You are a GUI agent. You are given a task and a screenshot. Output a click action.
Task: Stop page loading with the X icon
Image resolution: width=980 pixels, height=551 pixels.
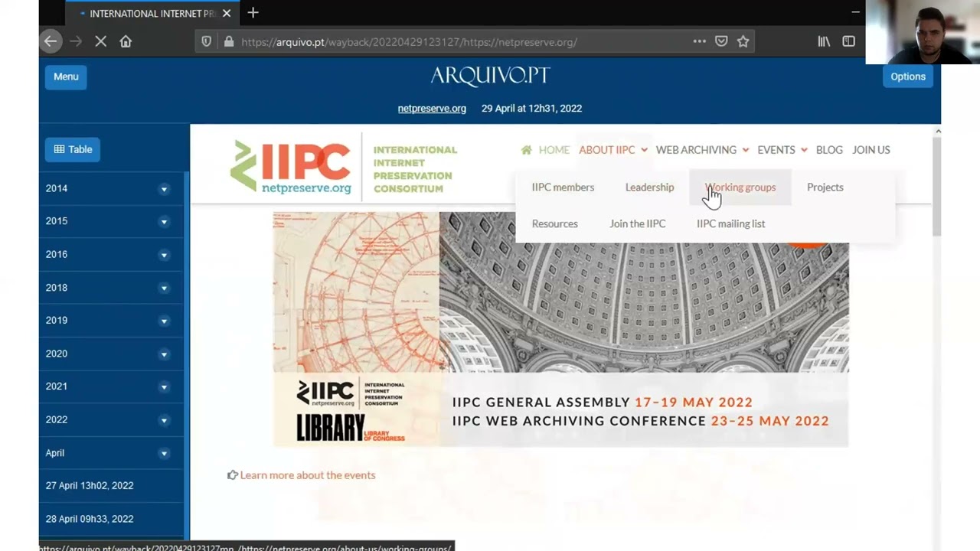[x=100, y=41]
